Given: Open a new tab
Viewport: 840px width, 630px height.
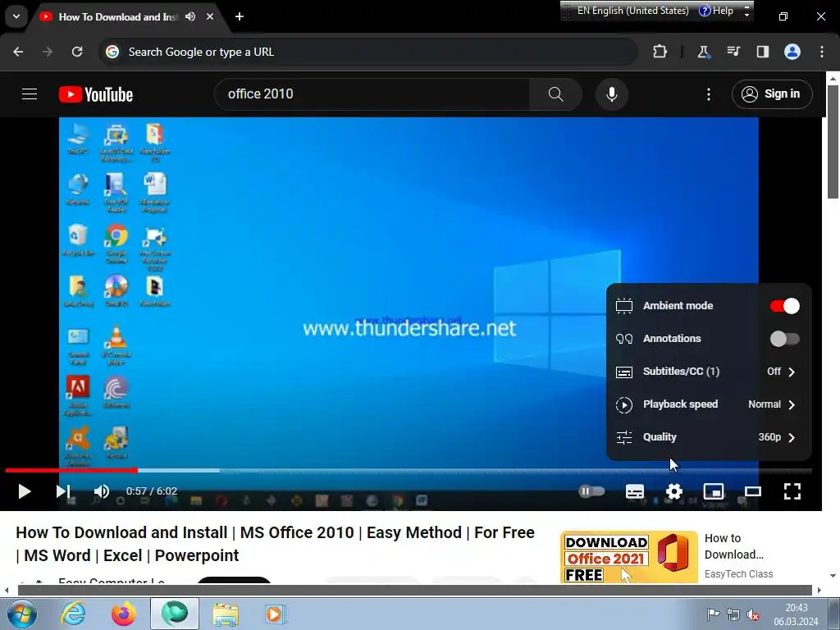Looking at the screenshot, I should point(240,16).
